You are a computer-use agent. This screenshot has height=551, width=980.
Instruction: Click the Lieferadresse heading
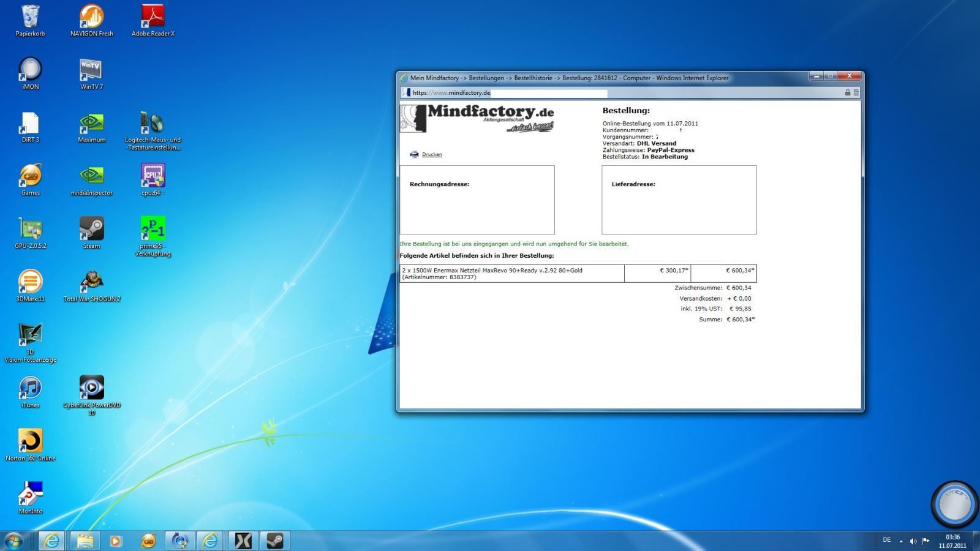(x=633, y=184)
